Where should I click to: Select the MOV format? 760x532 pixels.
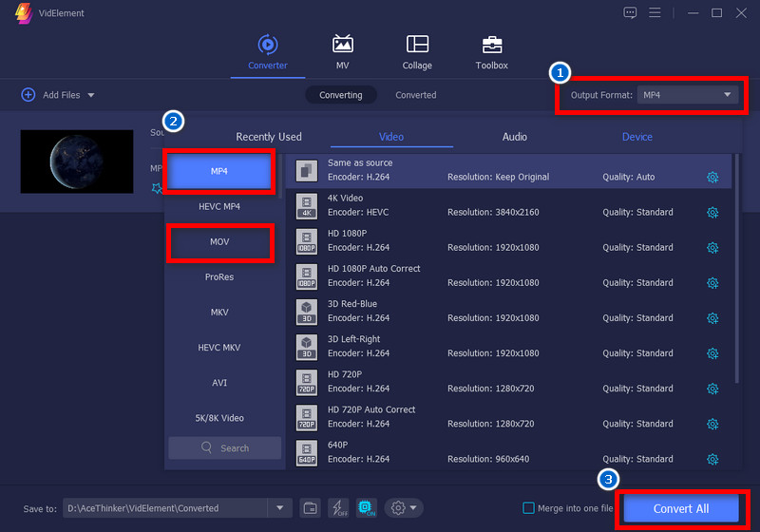(219, 241)
